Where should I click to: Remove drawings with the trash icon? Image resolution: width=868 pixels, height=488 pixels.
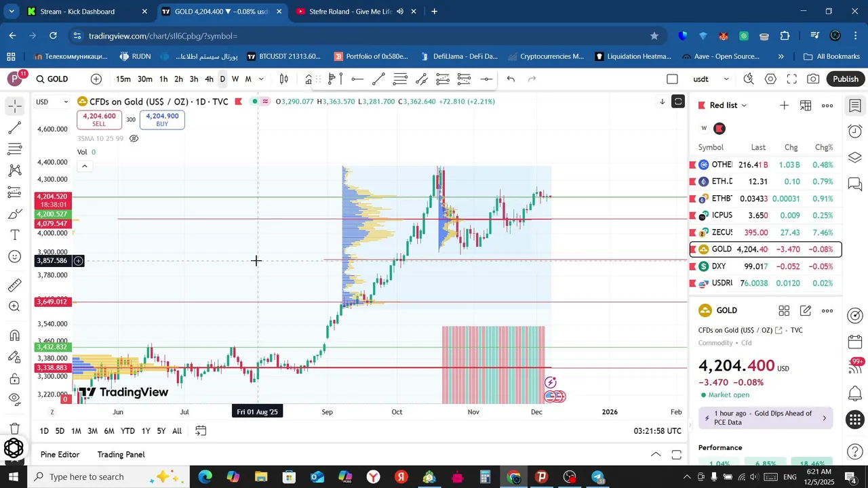(x=15, y=428)
